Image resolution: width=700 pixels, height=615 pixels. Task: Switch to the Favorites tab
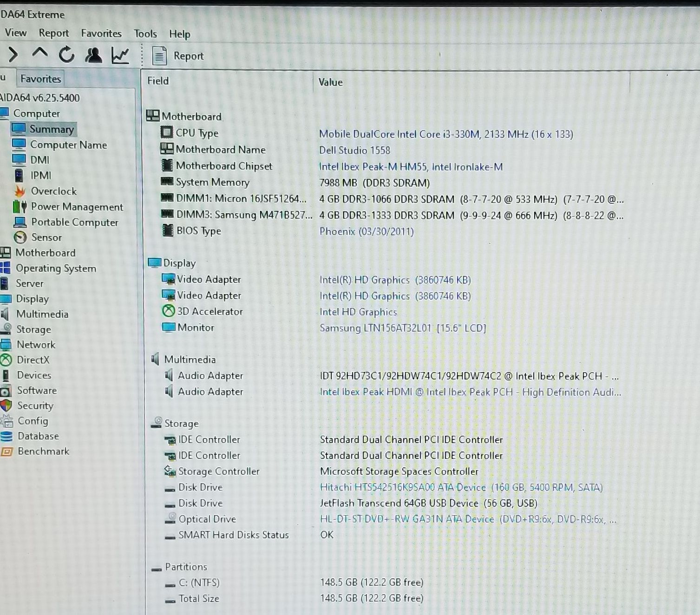[40, 79]
